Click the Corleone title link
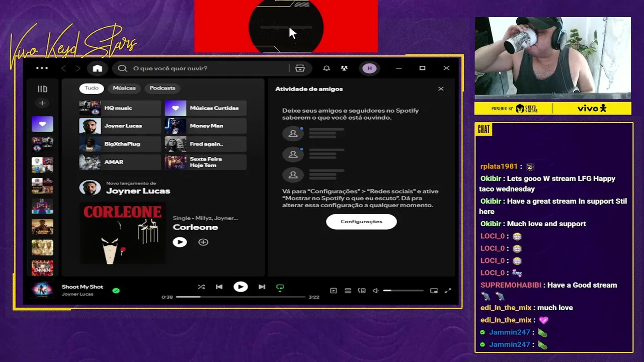The height and width of the screenshot is (362, 644). tap(195, 227)
